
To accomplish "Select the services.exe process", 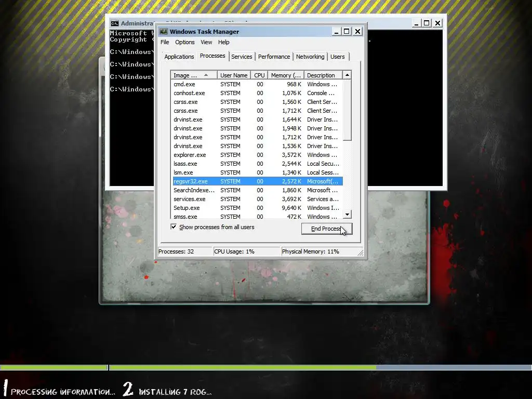I will tap(257, 199).
